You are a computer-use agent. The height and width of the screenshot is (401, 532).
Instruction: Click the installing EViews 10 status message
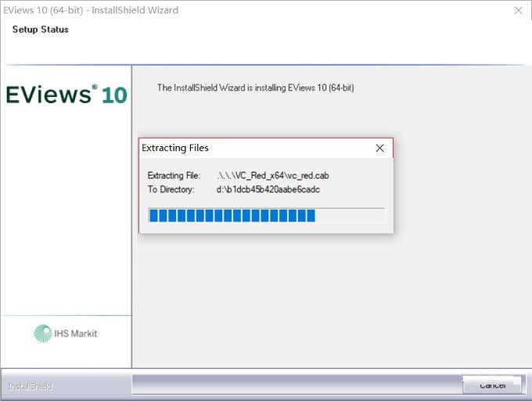pyautogui.click(x=256, y=88)
